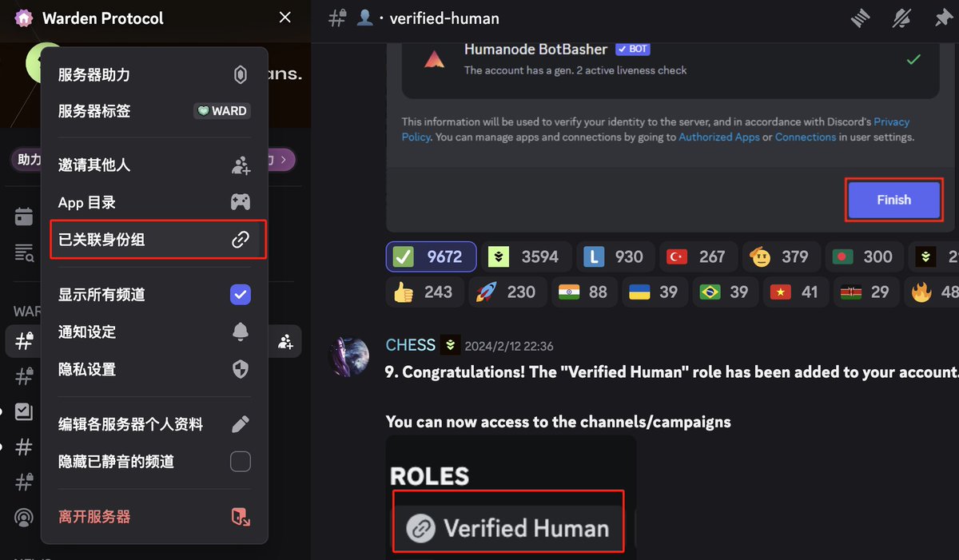Toggle the Humanode reaction with 3594
Image resolution: width=959 pixels, height=560 pixels.
point(524,256)
